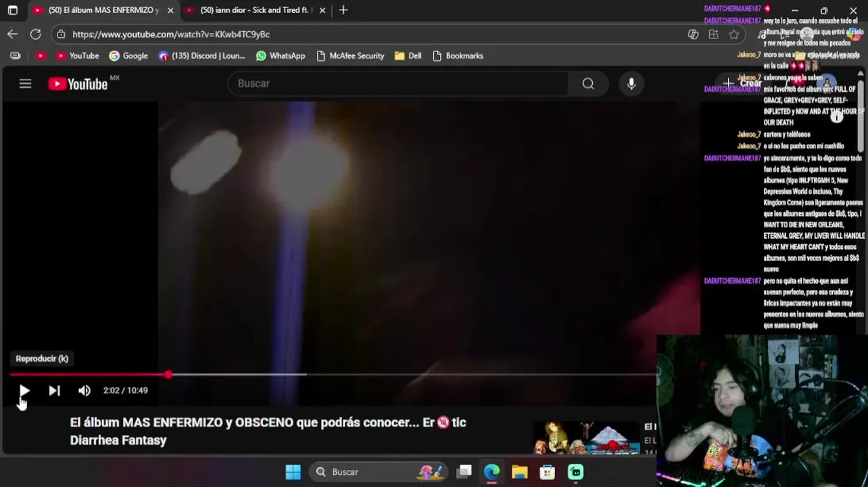This screenshot has height=487, width=868.
Task: Select the YouTube URL address bar
Action: tap(171, 34)
